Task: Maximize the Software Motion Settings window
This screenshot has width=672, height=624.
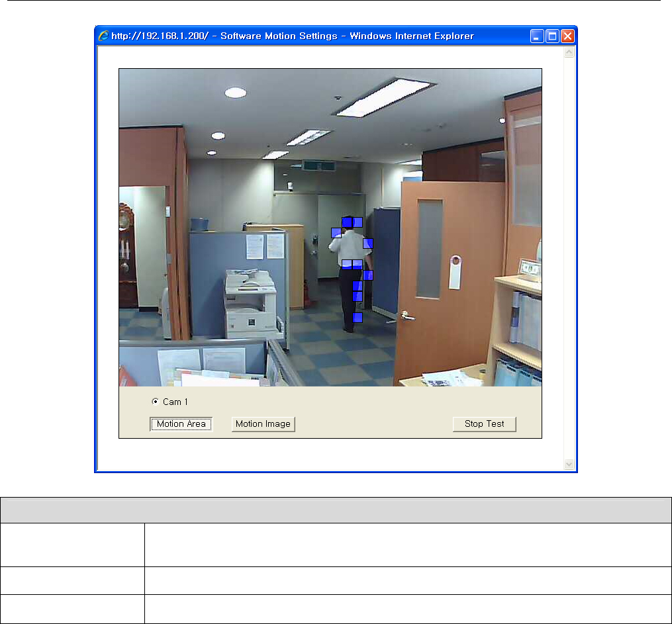Action: pos(552,36)
